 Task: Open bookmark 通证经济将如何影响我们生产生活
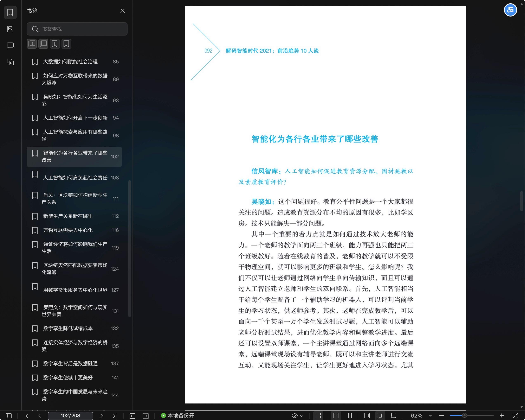[x=74, y=248]
